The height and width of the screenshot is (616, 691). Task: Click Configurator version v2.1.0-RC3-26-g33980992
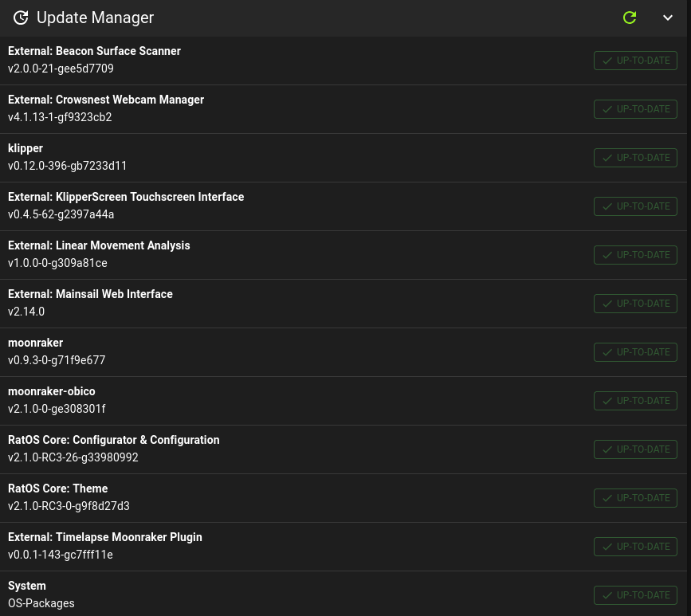coord(73,457)
